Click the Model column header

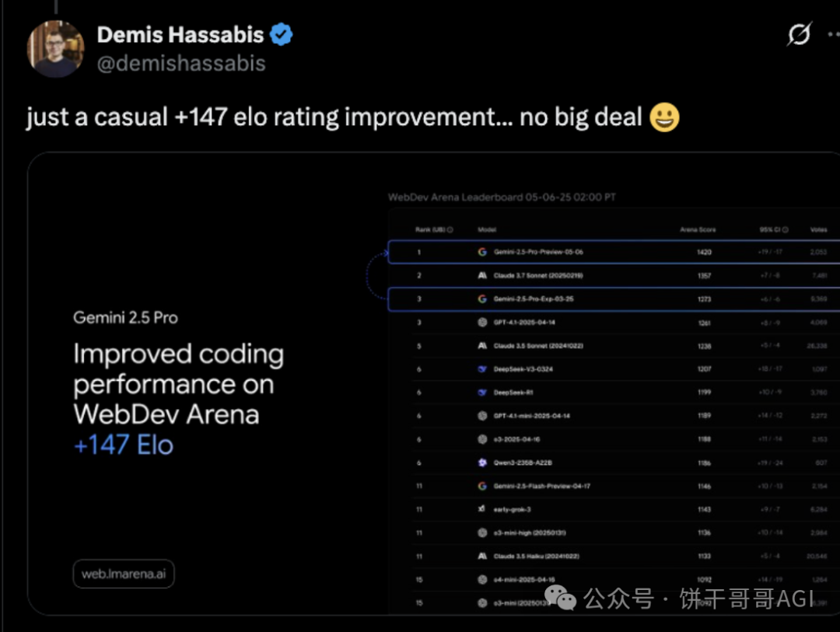click(x=486, y=230)
